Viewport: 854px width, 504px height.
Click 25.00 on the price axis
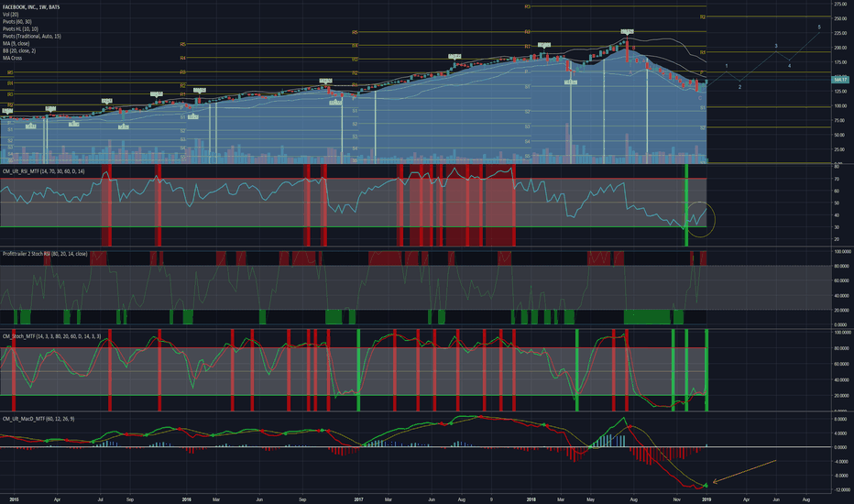click(840, 150)
